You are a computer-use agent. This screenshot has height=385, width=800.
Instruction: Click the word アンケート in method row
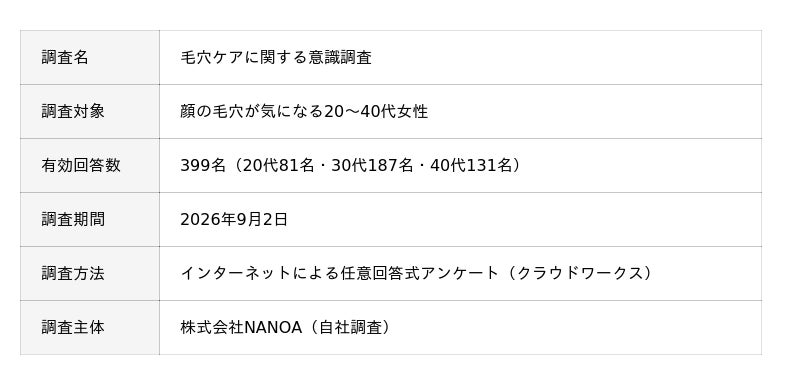tap(459, 274)
